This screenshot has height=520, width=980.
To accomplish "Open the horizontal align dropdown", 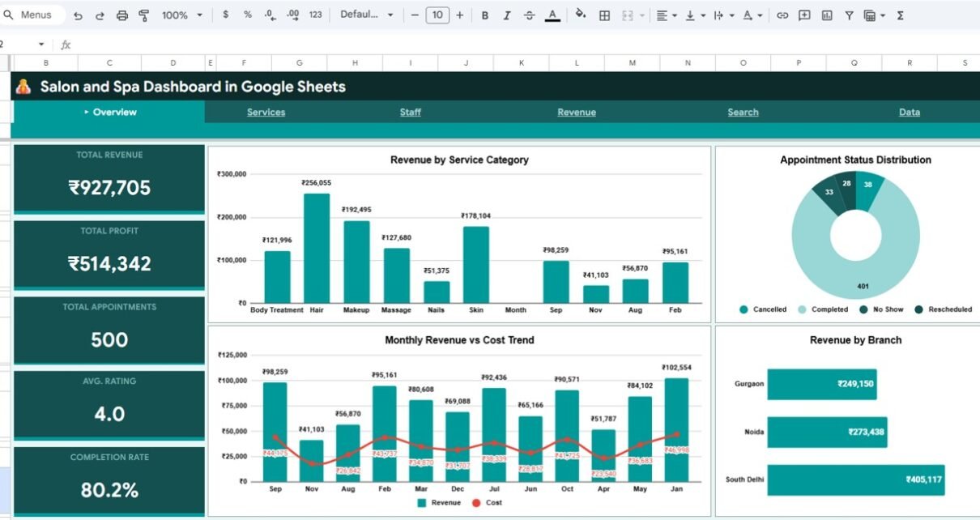I will (666, 15).
